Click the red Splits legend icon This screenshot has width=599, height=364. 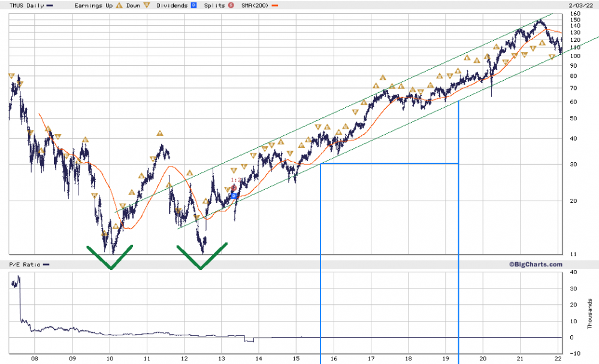pos(231,5)
